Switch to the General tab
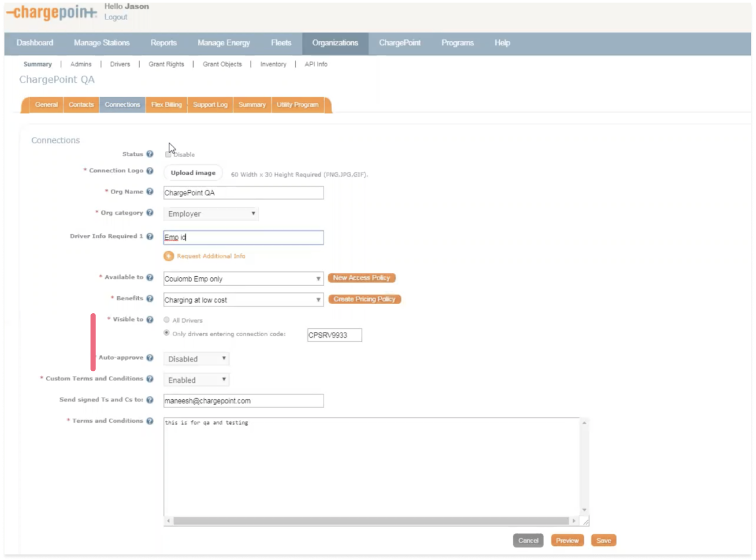Viewport: 756px width, 560px height. click(46, 105)
